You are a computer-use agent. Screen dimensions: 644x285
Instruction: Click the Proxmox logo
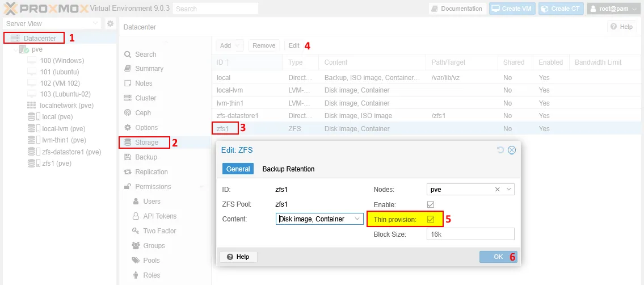(x=45, y=8)
